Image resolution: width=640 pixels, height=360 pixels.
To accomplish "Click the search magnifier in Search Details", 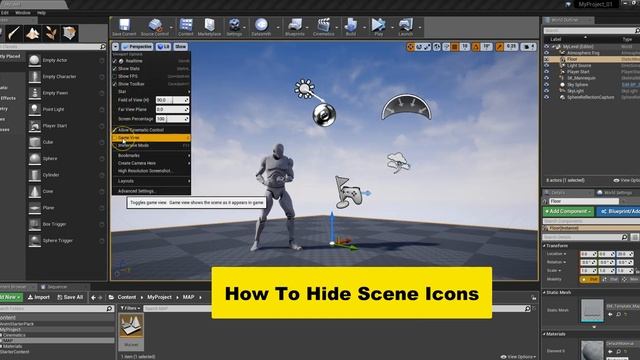I will click(624, 237).
